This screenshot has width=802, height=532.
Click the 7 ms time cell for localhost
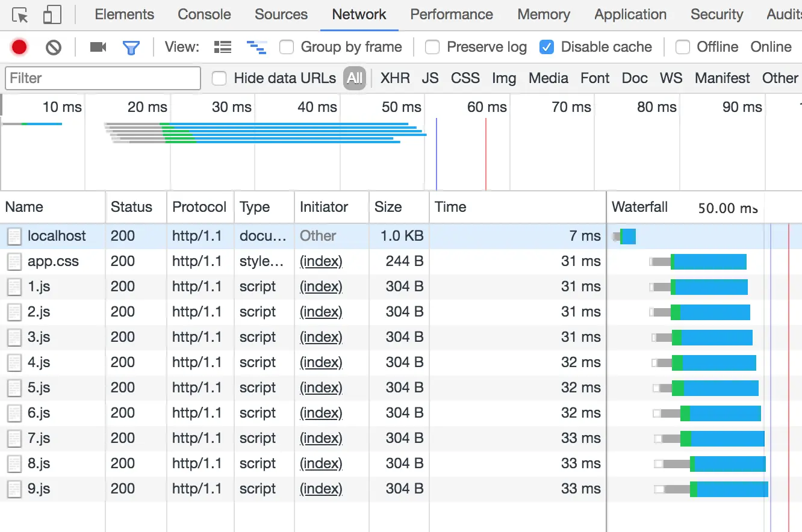coord(585,236)
